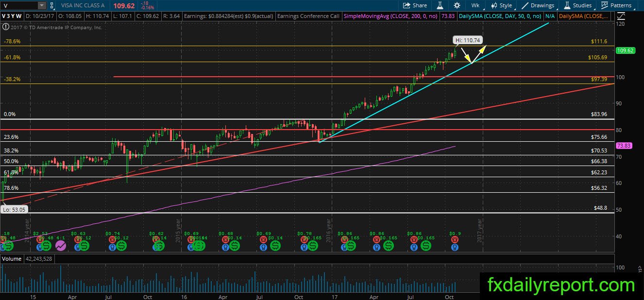Click the orange DailySMA (CLOSE,... study label
Image resolution: width=644 pixels, height=300 pixels.
(x=584, y=16)
